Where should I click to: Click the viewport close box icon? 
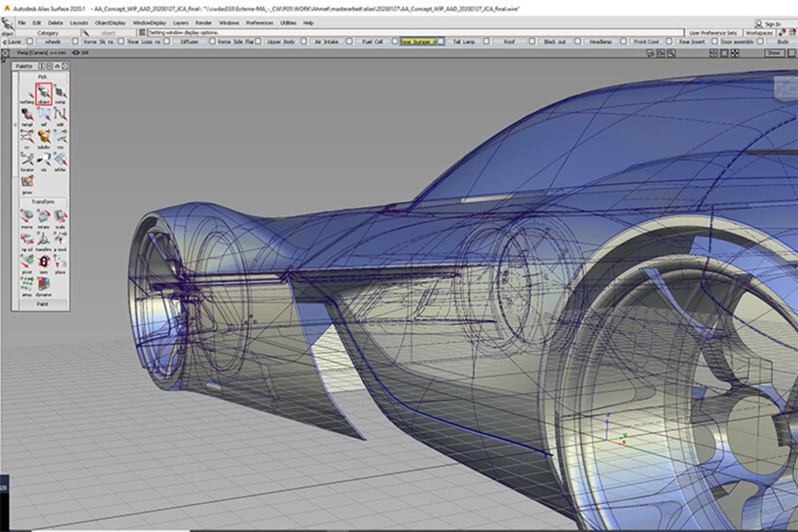[x=5, y=53]
